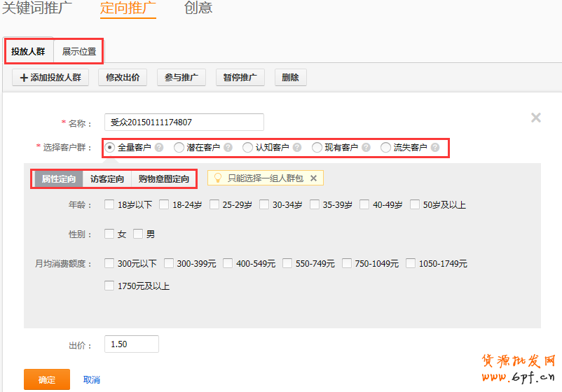Click question mark icon after 认知客户
Viewport: 562px width, 392px height.
click(297, 148)
